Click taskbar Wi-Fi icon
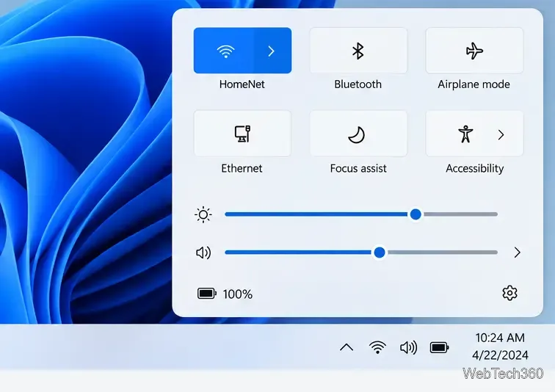This screenshot has height=392, width=555. point(377,347)
